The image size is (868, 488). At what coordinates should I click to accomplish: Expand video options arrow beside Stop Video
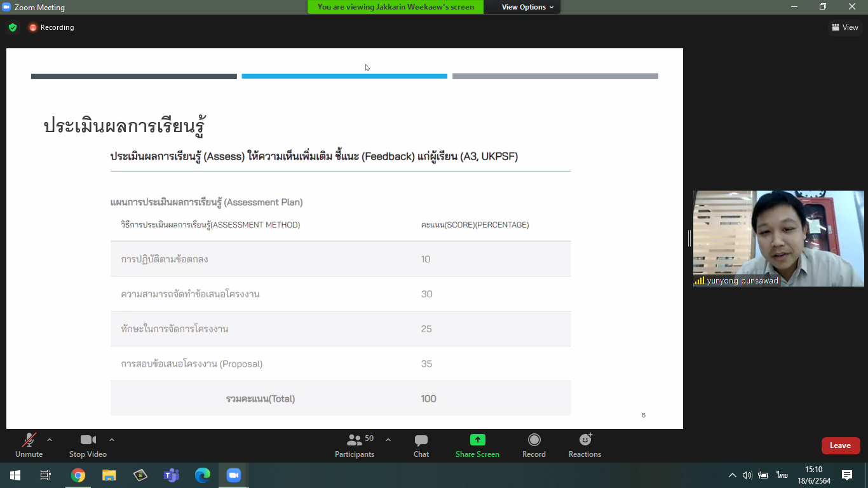(112, 440)
